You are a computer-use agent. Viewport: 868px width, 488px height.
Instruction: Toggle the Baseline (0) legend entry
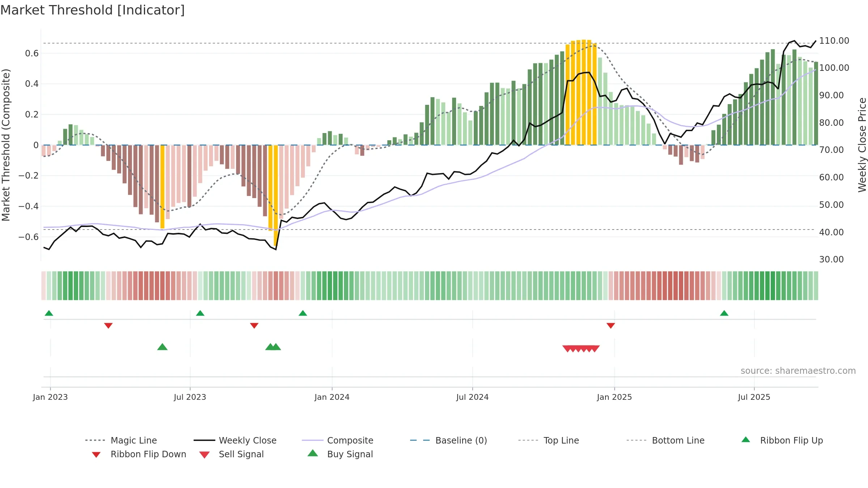pos(448,440)
